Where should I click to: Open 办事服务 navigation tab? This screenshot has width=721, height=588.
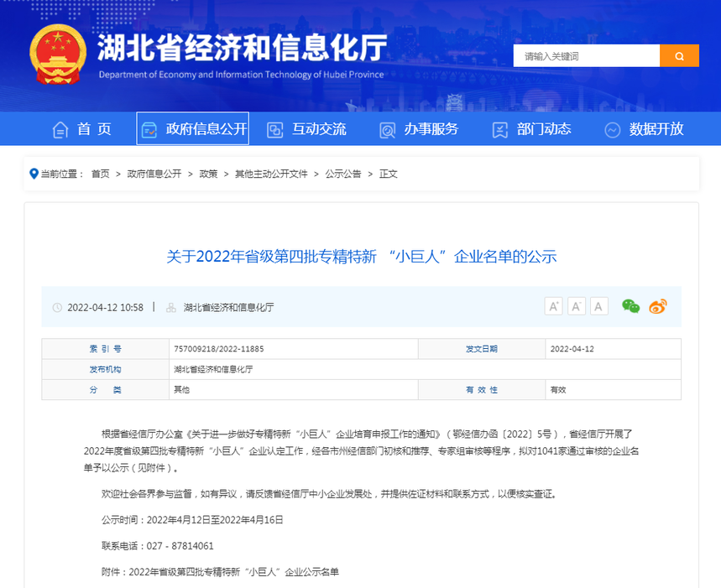point(431,129)
